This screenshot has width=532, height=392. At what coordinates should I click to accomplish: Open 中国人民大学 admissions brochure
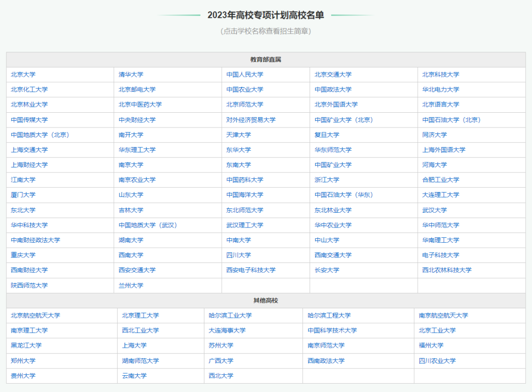coord(245,74)
